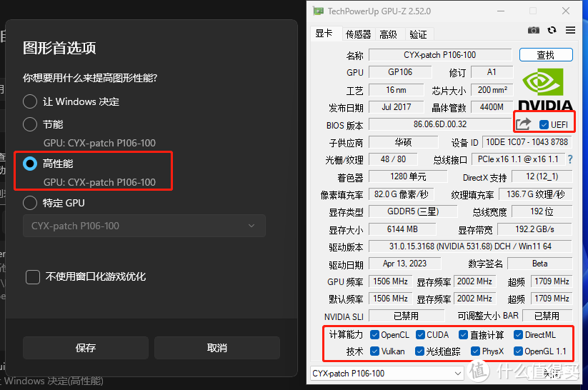Close the GPU-Z window
588x390 pixels.
[x=566, y=11]
